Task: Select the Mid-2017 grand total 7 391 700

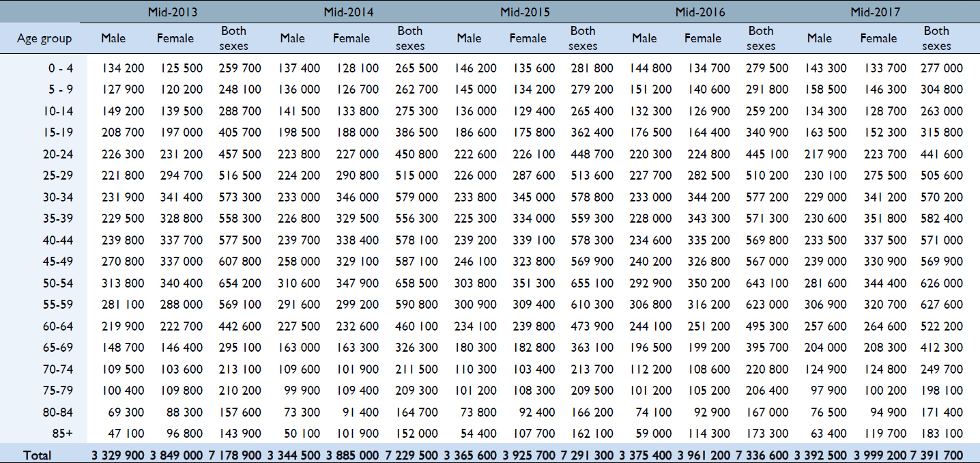Action: point(936,455)
